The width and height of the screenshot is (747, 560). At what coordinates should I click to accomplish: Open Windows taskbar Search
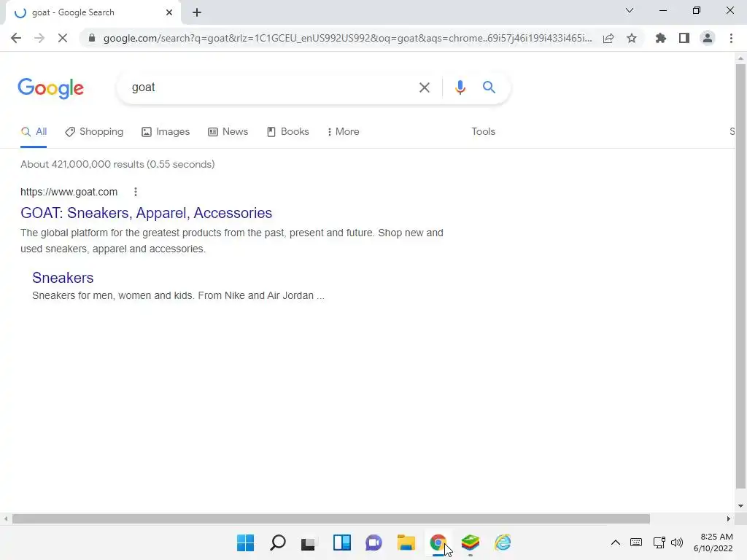tap(278, 542)
